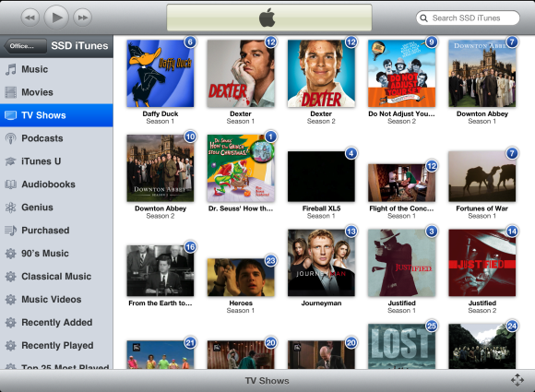Click the "Journeyman" title text
Viewport: 535px width, 392px height.
coord(321,303)
